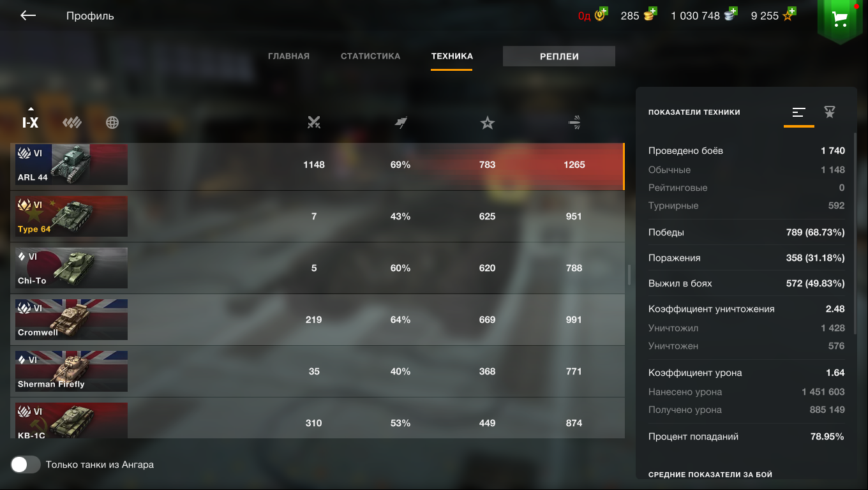Open the green shopping cart store
The image size is (868, 490).
click(840, 20)
